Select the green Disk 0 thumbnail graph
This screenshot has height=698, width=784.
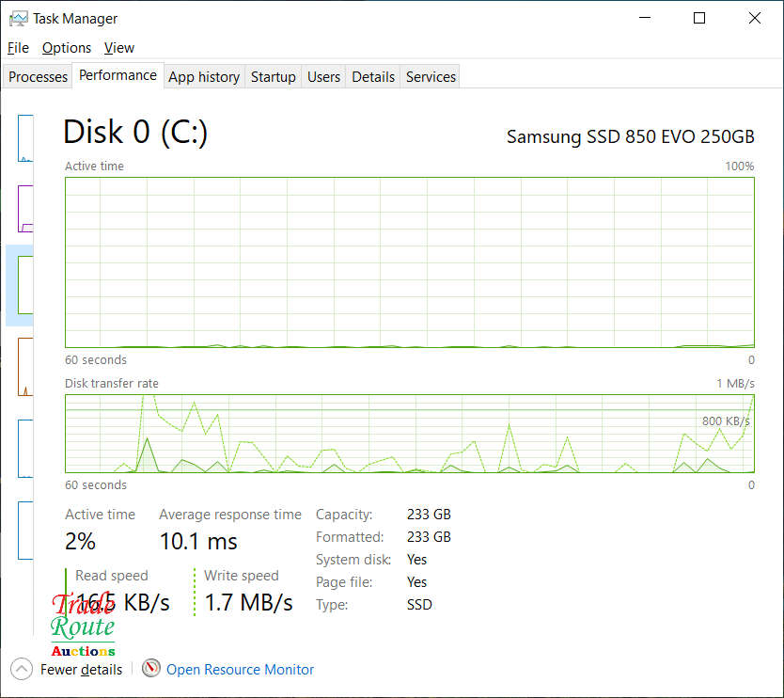pos(25,285)
